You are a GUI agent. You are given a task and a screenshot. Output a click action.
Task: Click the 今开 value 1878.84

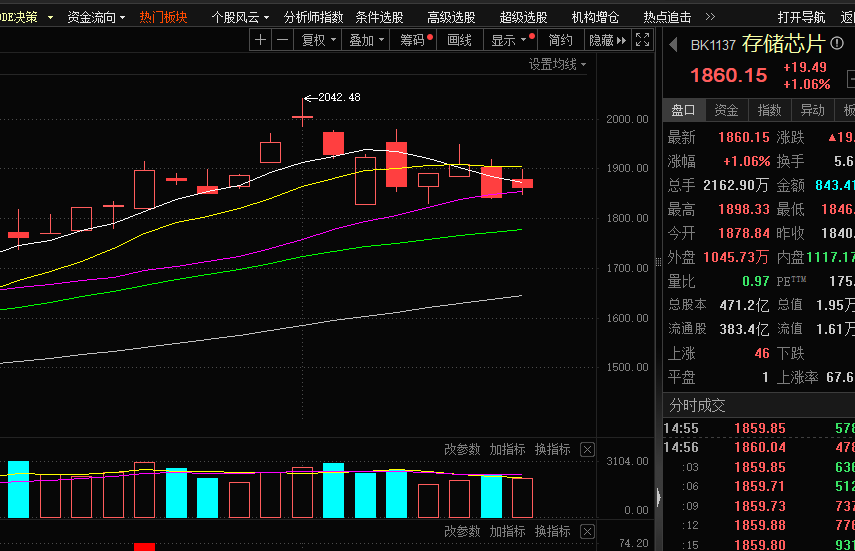pos(744,233)
